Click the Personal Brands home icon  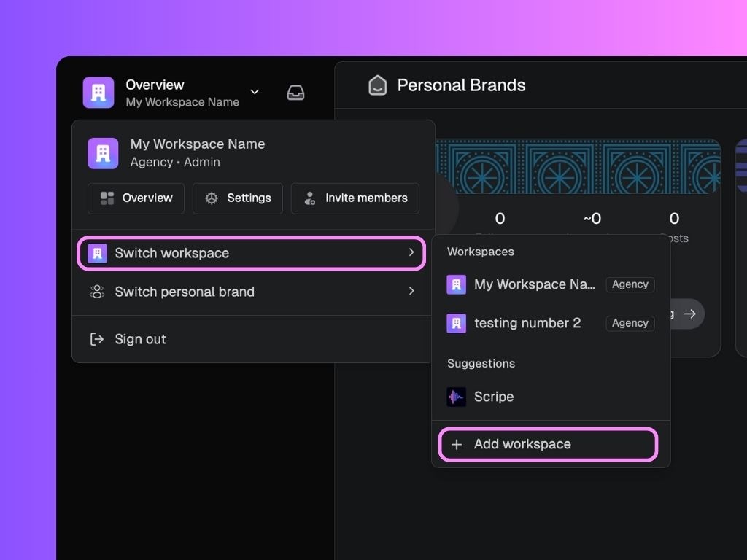[x=377, y=85]
